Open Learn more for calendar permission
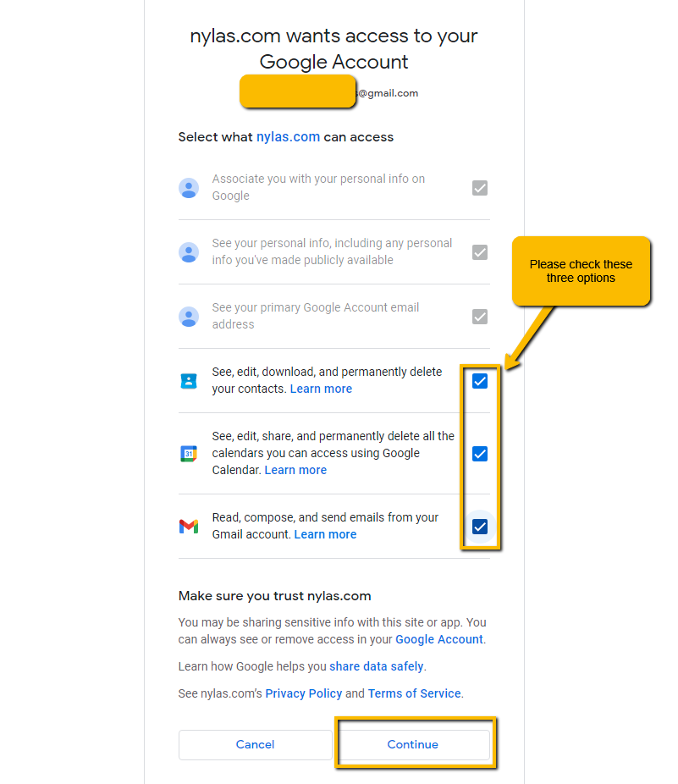Viewport: 678px width, 784px height. click(295, 470)
